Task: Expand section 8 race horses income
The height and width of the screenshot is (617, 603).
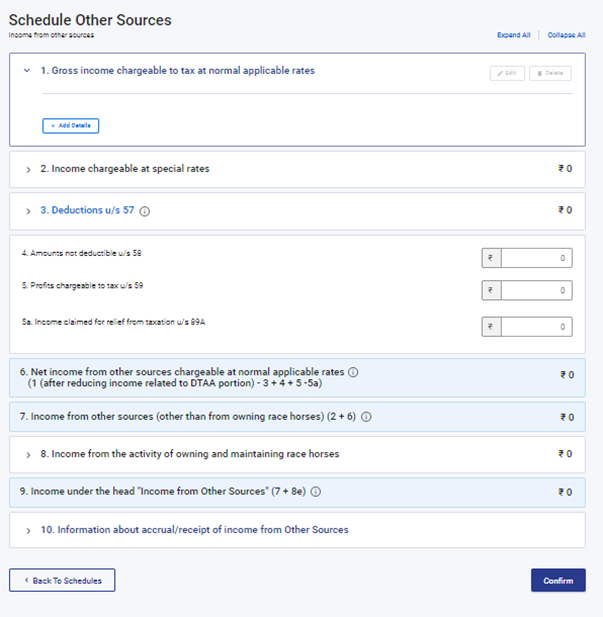Action: point(28,454)
